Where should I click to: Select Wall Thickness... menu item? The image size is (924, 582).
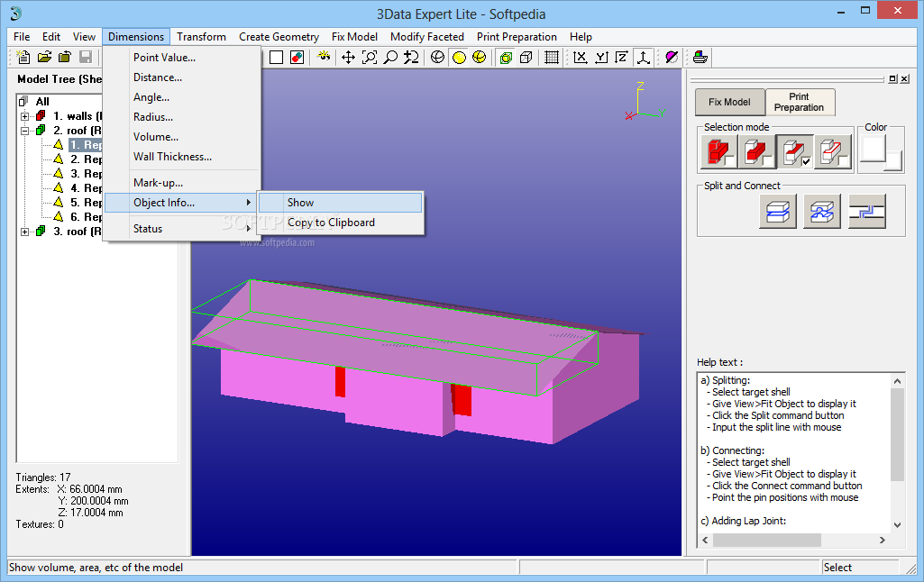coord(180,157)
